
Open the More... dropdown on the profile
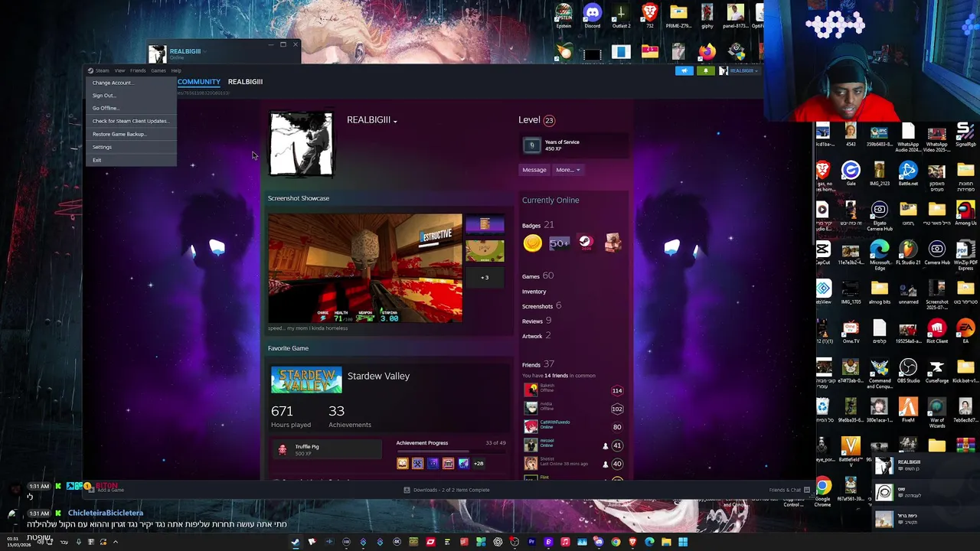pos(567,170)
